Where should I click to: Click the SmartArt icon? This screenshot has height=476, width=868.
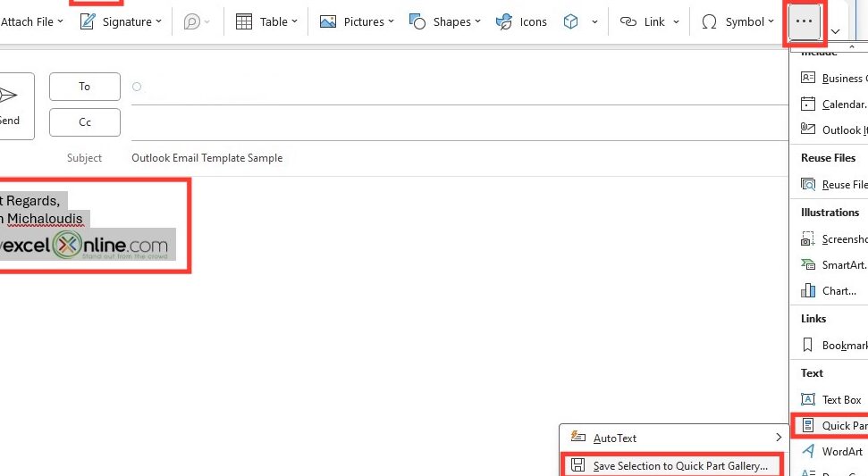808,264
